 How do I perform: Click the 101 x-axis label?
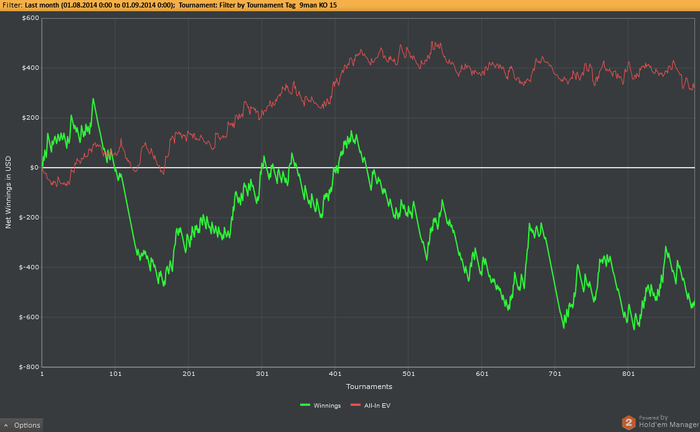pos(115,374)
